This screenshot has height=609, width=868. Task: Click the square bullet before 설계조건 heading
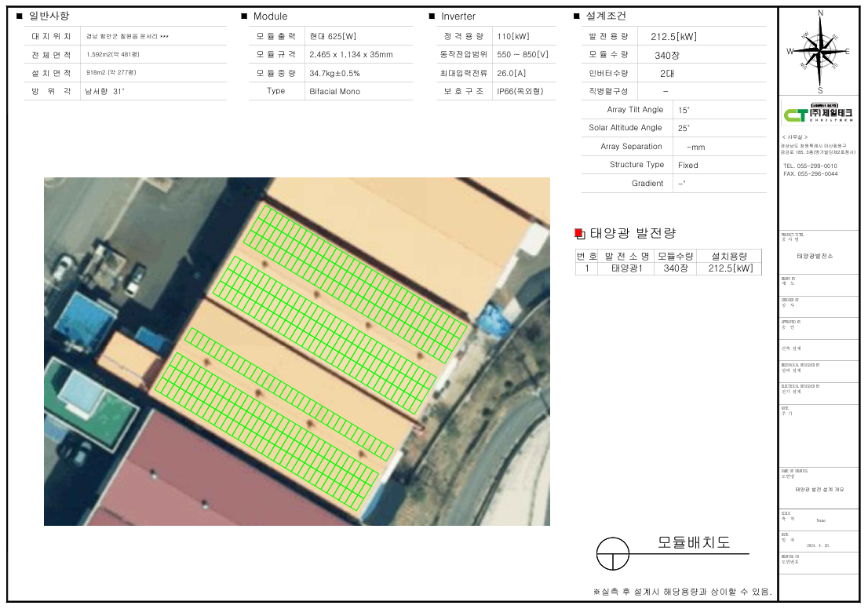[577, 16]
